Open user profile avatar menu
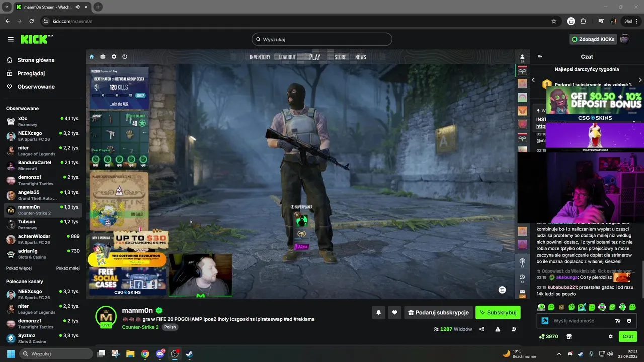The width and height of the screenshot is (644, 362). (624, 39)
